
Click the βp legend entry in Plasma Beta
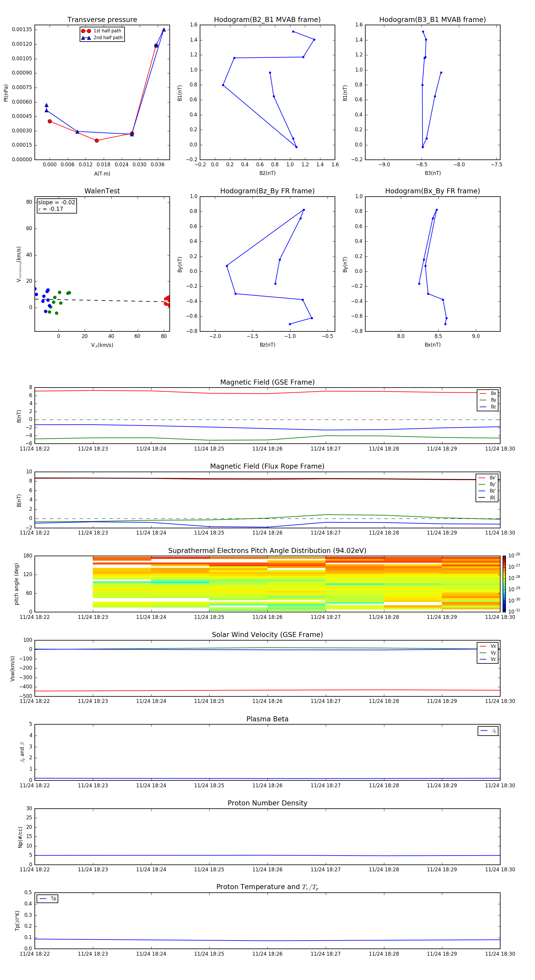click(488, 731)
